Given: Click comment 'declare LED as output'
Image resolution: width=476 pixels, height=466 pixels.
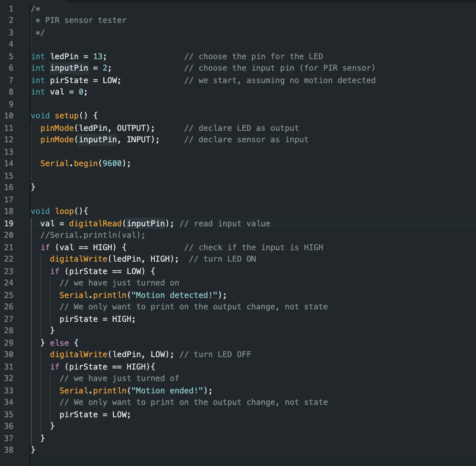Looking at the screenshot, I should pyautogui.click(x=249, y=128).
